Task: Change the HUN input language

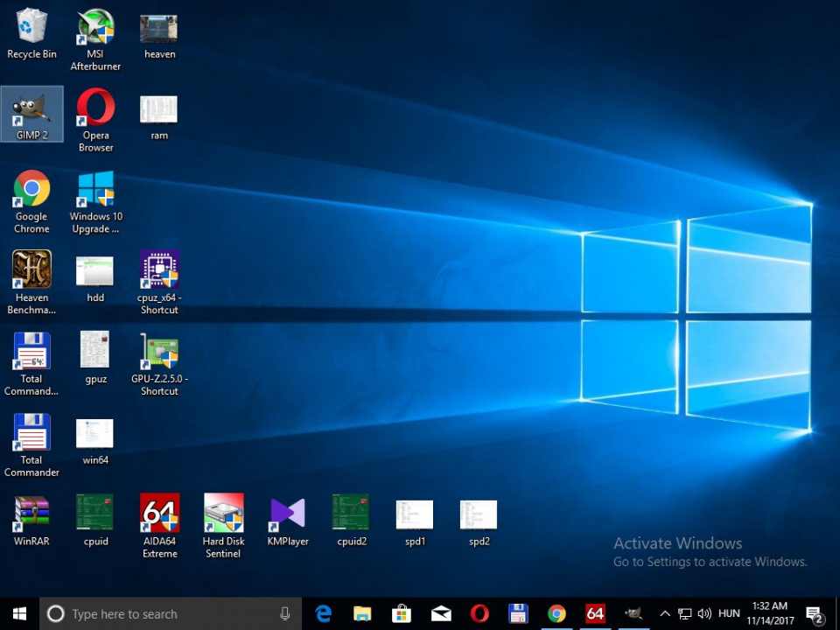Action: point(729,613)
